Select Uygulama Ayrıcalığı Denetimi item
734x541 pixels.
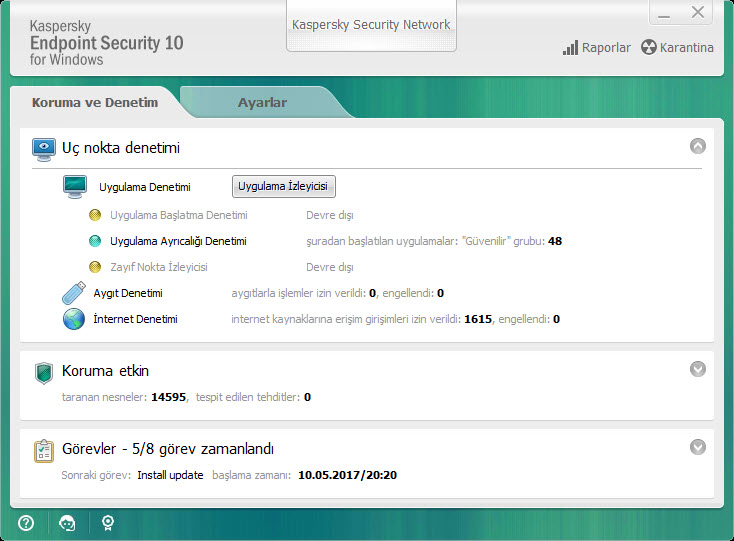coord(178,241)
